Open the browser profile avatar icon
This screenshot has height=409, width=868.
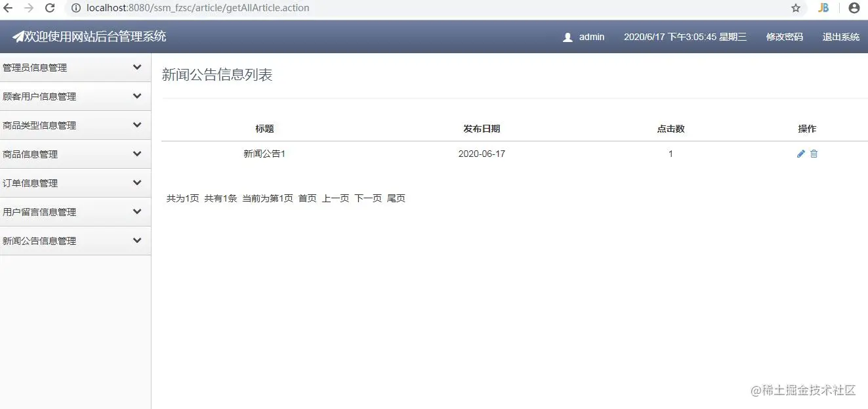(854, 8)
